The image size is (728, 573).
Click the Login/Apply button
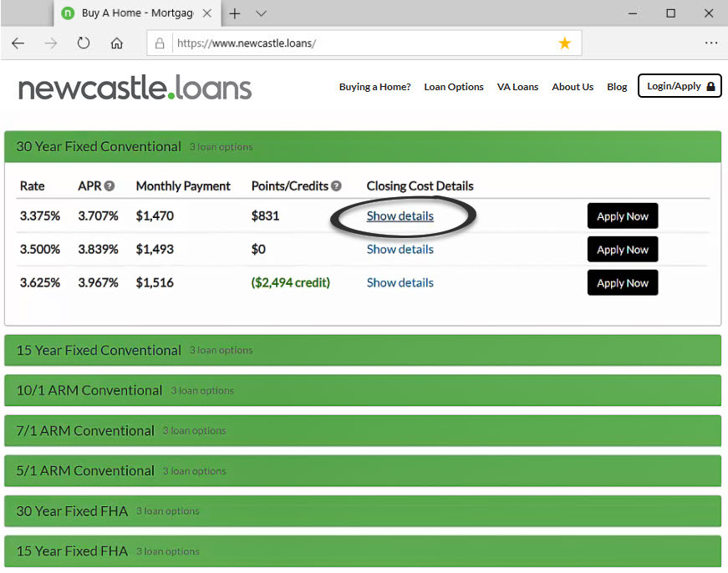click(x=680, y=86)
